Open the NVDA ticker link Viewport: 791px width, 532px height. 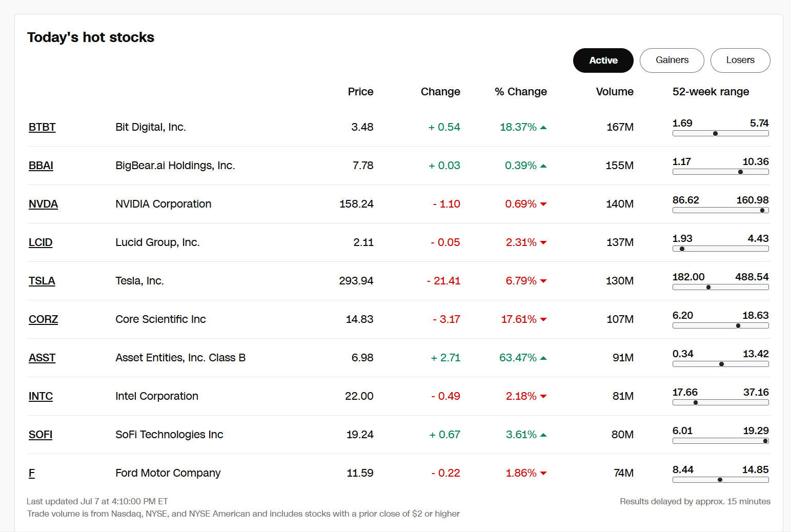click(x=43, y=204)
